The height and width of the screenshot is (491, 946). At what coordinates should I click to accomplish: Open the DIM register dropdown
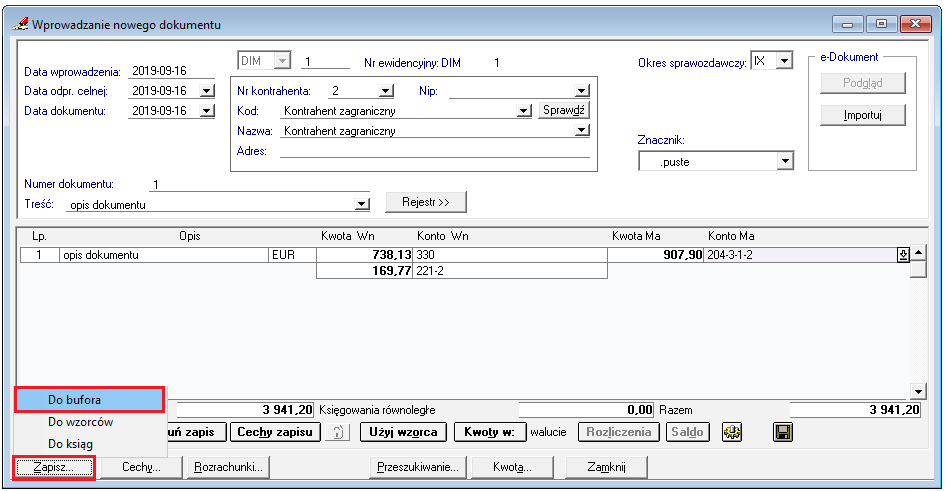click(282, 60)
